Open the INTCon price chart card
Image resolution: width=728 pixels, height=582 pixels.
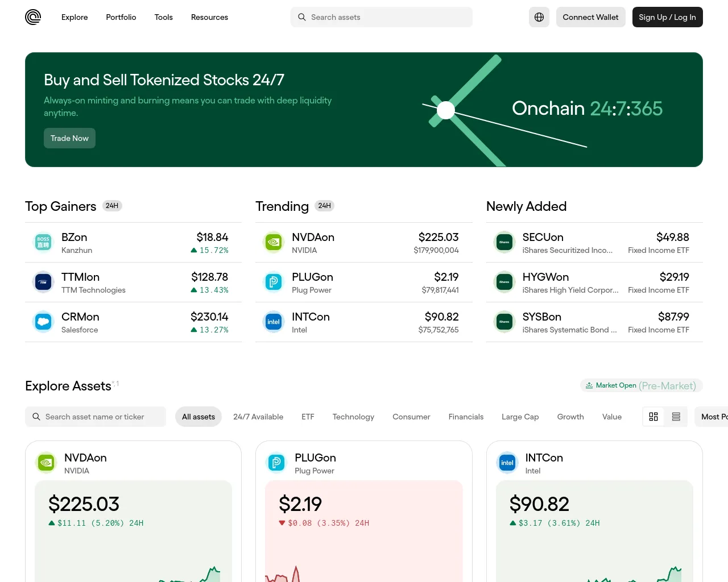(594, 512)
